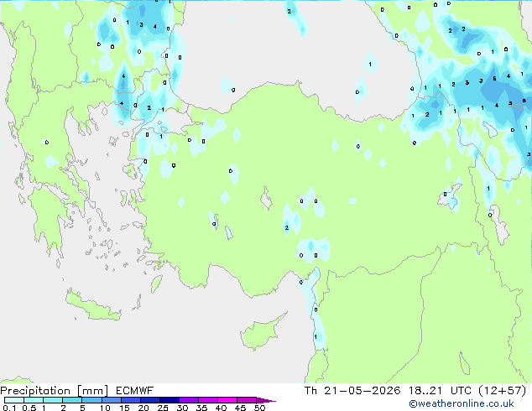Click the above-50 mm legend arrow tip
This screenshot has width=532, height=411.
[x=266, y=400]
